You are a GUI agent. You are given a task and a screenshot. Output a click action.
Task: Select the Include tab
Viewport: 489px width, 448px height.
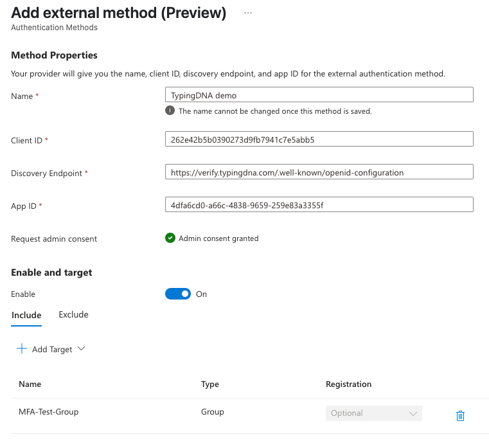pyautogui.click(x=26, y=315)
